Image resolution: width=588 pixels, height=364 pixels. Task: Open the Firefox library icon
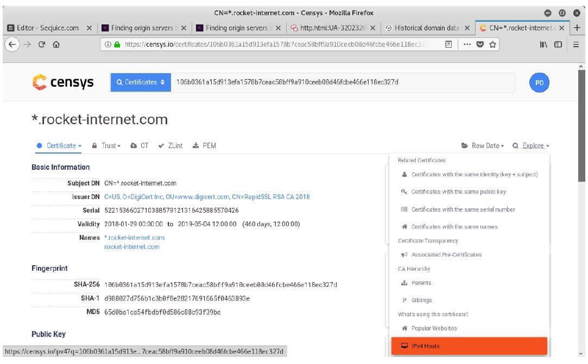pyautogui.click(x=543, y=44)
